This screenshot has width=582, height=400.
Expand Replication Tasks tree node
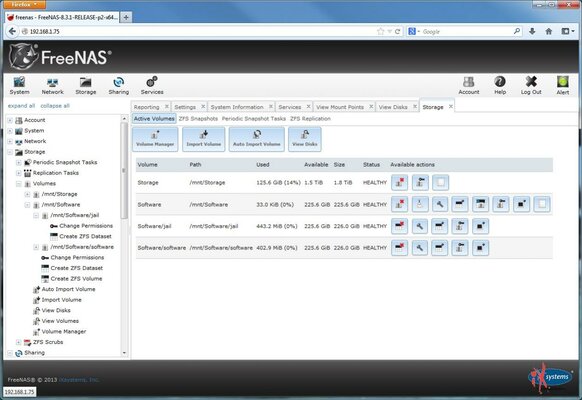19,173
